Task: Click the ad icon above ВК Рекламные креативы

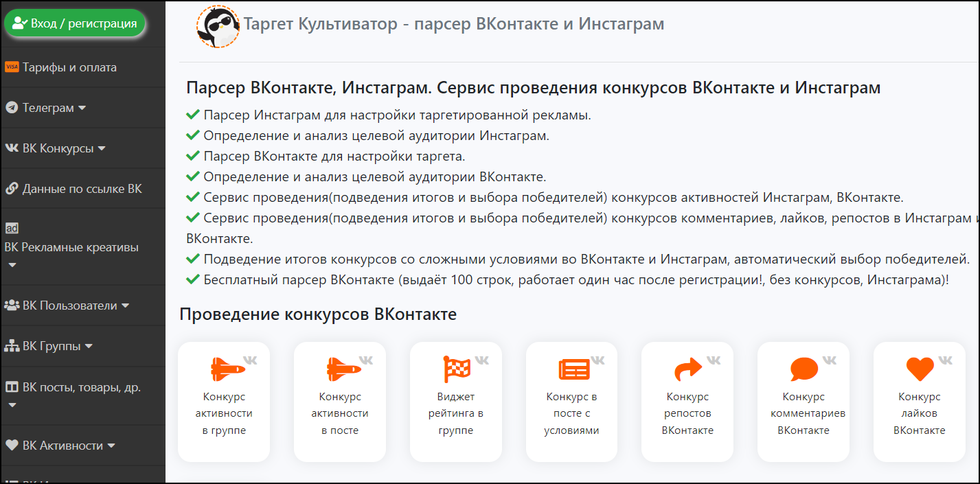Action: (x=12, y=229)
